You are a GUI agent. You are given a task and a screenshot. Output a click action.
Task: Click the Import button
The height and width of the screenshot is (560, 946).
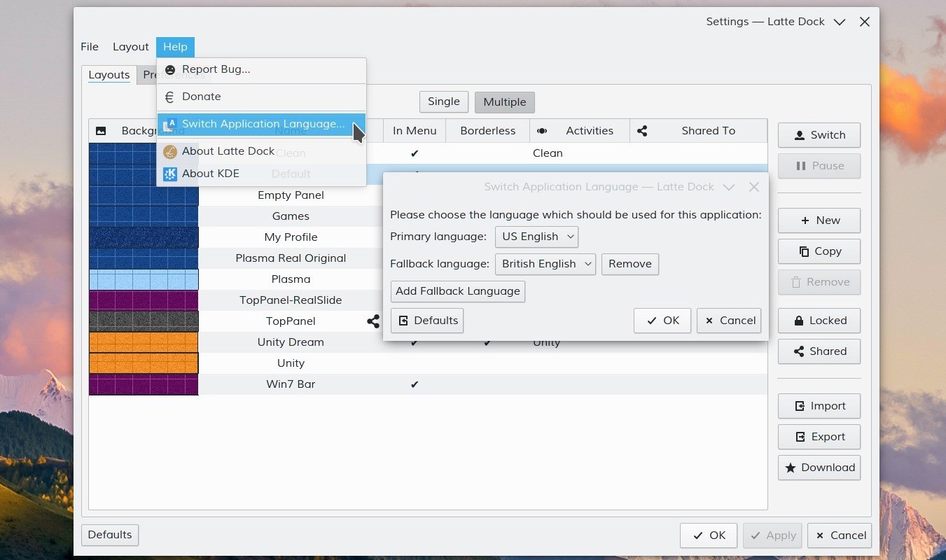tap(819, 406)
